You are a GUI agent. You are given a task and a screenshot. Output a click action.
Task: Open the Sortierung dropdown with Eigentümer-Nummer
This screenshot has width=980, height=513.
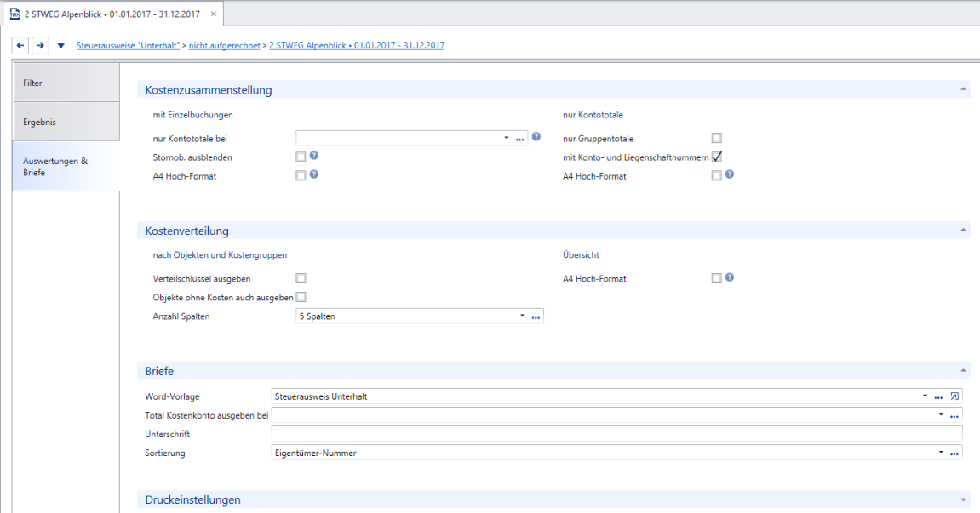(x=941, y=453)
